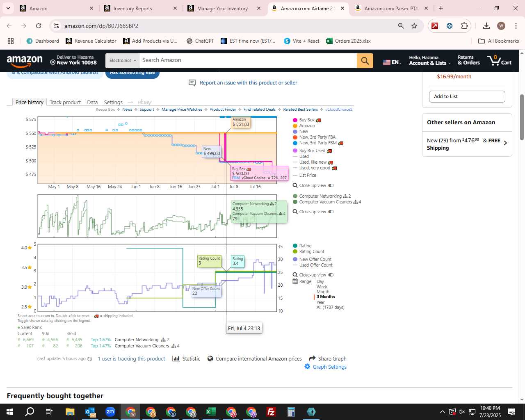This screenshot has width=525, height=420.
Task: Open File Explorer from the taskbar
Action: tap(70, 412)
